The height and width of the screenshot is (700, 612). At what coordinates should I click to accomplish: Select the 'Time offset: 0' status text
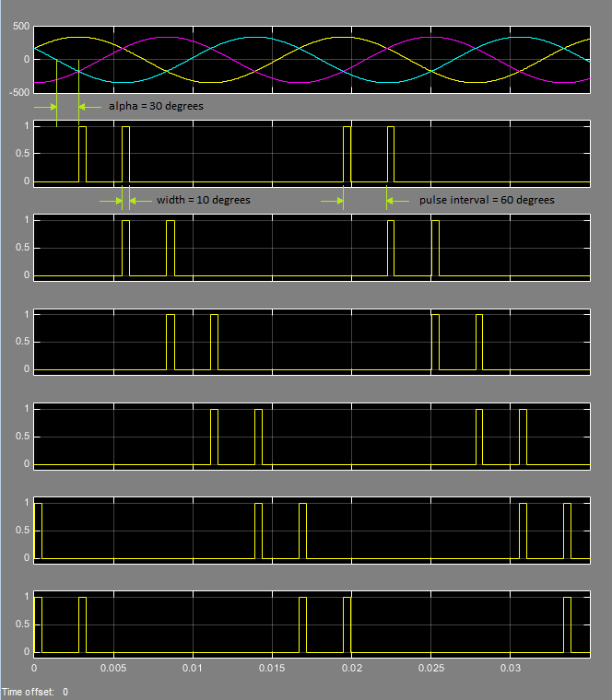(35, 692)
